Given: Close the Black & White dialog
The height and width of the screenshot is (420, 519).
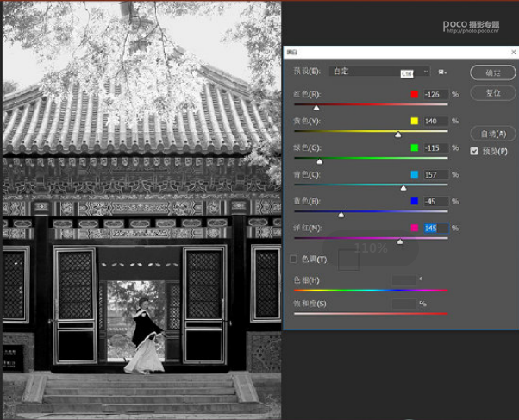Looking at the screenshot, I should pyautogui.click(x=514, y=52).
